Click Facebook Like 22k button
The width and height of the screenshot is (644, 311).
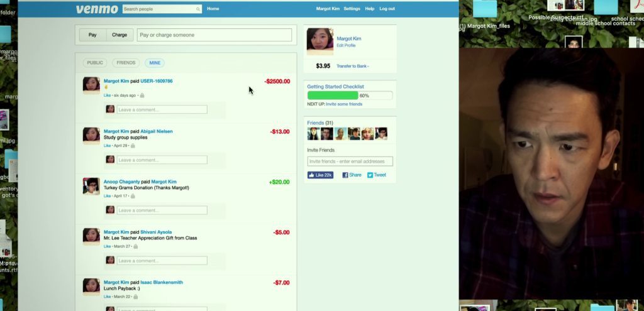click(x=320, y=175)
